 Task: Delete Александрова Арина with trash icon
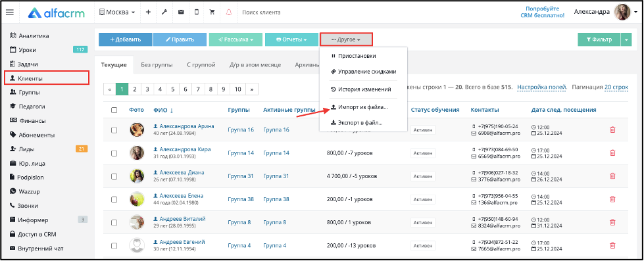click(612, 130)
